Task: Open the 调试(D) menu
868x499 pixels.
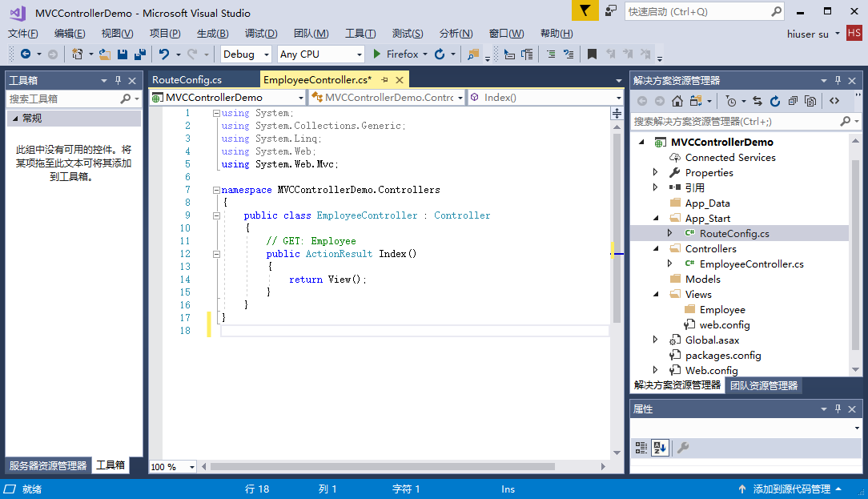Action: point(261,34)
